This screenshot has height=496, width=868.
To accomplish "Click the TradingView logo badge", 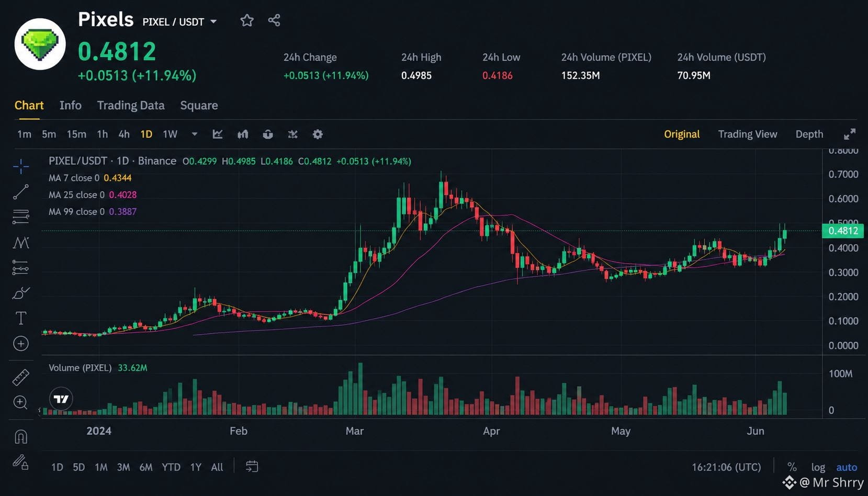I will 61,399.
